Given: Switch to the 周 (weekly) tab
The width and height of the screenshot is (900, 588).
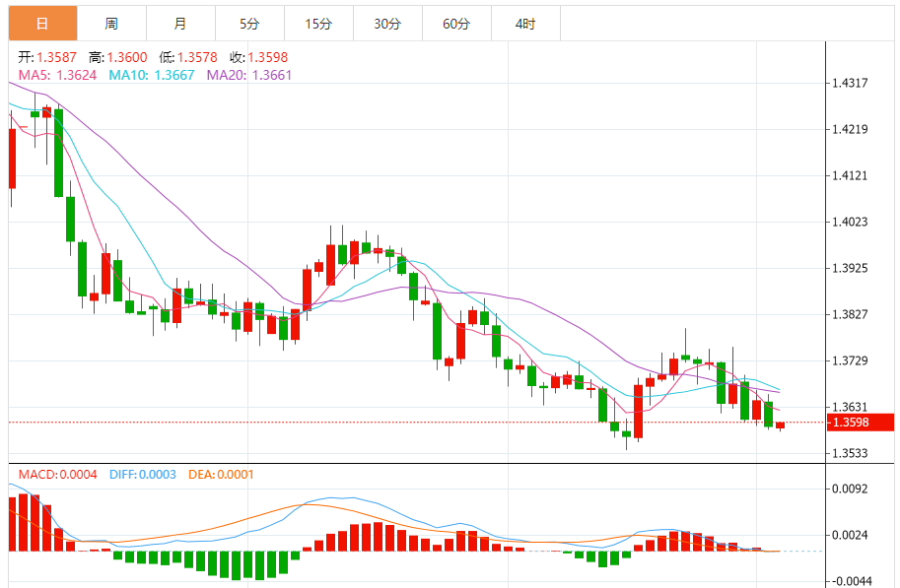Looking at the screenshot, I should click(111, 24).
